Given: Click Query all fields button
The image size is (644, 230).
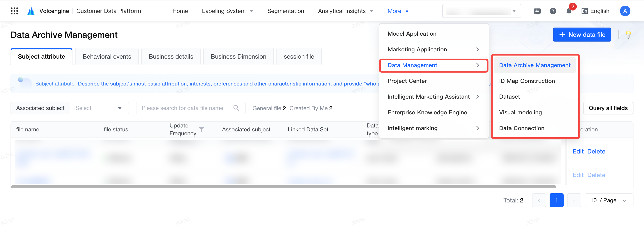Looking at the screenshot, I should pos(608,108).
